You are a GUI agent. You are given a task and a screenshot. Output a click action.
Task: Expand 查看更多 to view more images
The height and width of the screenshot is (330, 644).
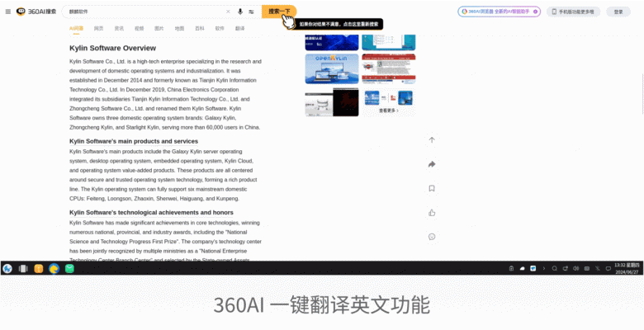click(x=388, y=110)
